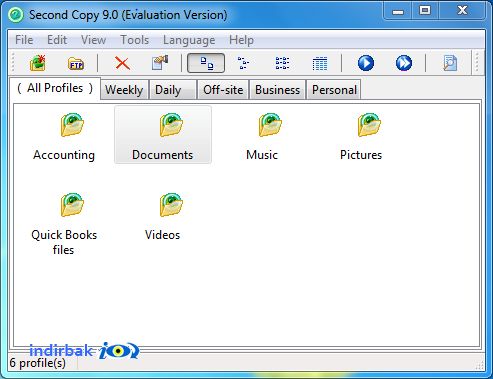Screen dimensions: 493x379
Task: Select the Videos profile icon
Action: click(171, 204)
